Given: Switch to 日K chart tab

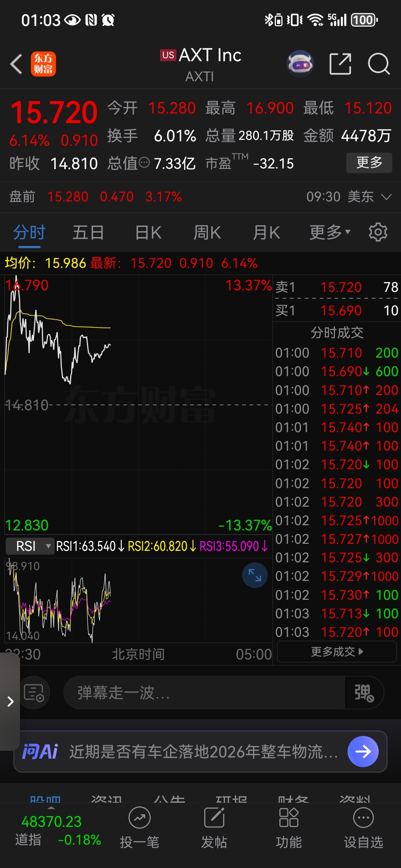Looking at the screenshot, I should 148,233.
